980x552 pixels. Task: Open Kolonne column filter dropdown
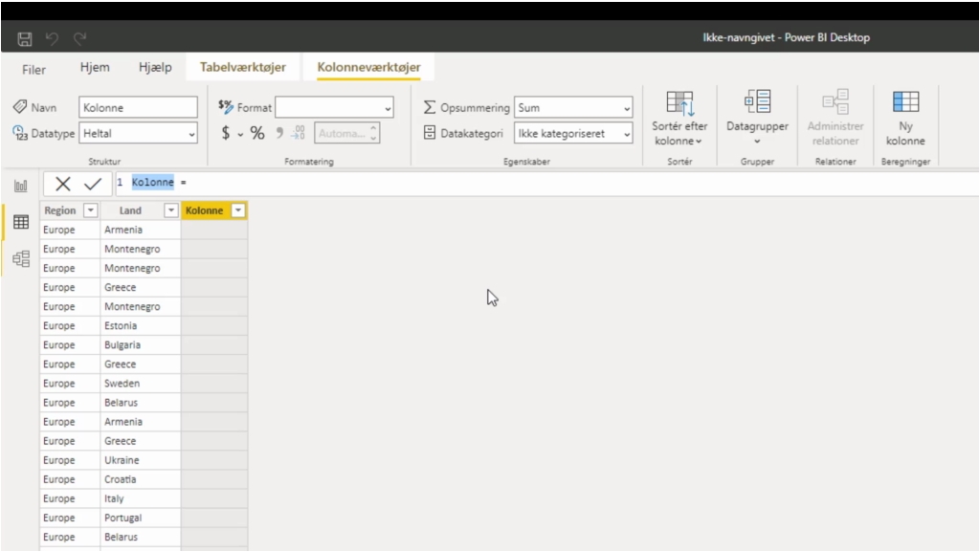tap(238, 210)
